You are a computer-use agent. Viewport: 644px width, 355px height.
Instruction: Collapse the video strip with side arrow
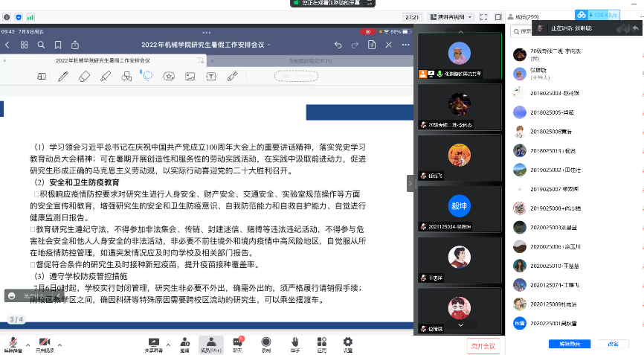[410, 182]
